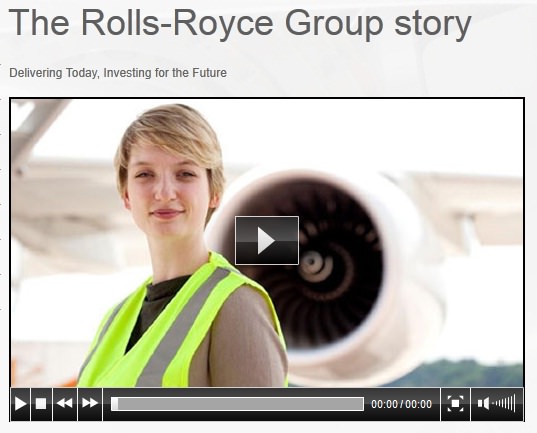This screenshot has width=537, height=433.
Task: Jump to the end of the video progress bar
Action: coord(362,404)
